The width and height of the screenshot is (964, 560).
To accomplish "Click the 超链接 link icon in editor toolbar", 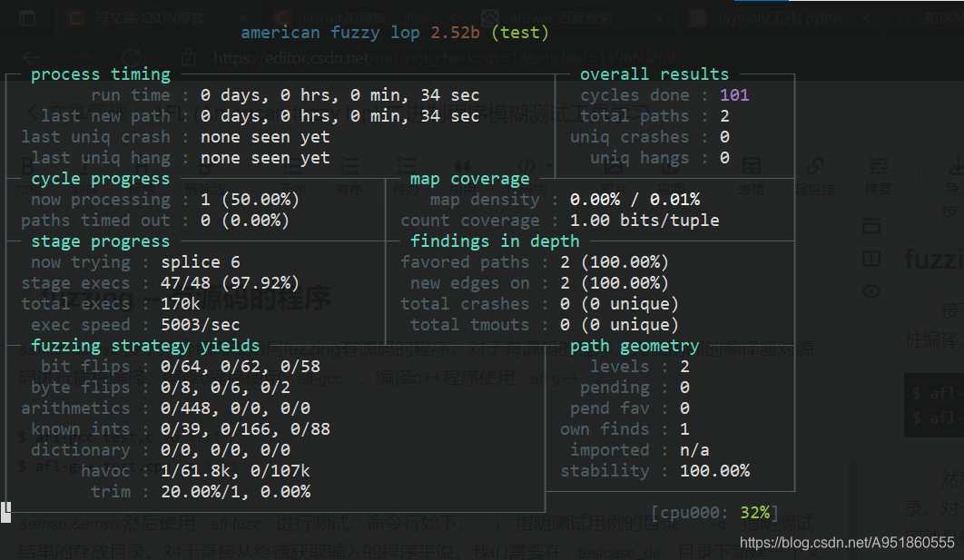I will tap(815, 166).
